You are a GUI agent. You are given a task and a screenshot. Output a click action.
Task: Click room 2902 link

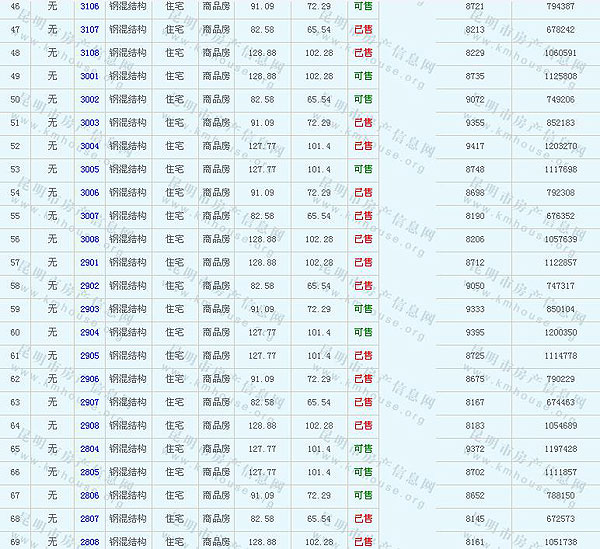coord(89,286)
